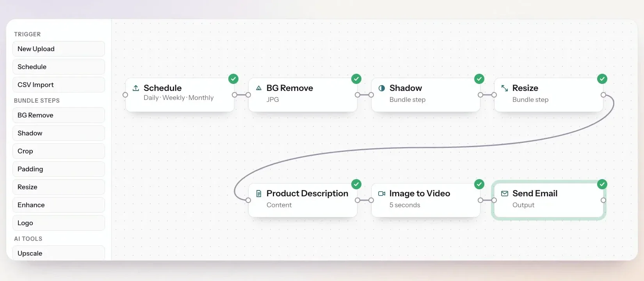Click the green checkmark badge on Image to Video node
This screenshot has height=281, width=644.
coord(479,184)
